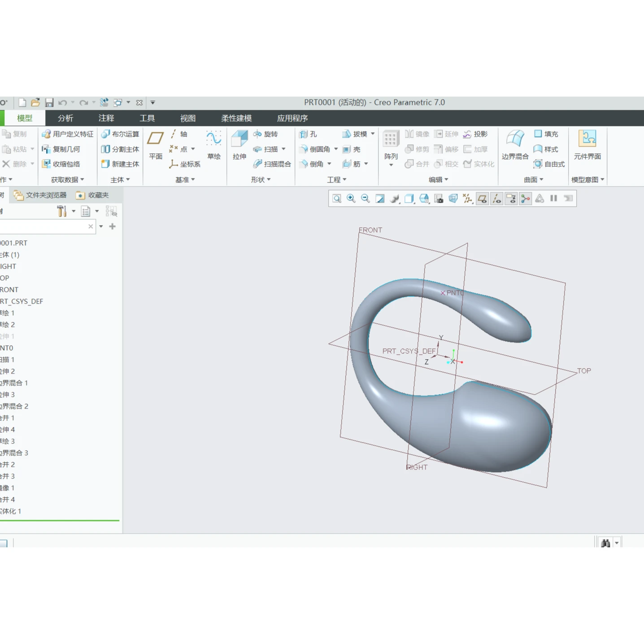
Task: Create a datum Axis (轴)
Action: tap(178, 134)
